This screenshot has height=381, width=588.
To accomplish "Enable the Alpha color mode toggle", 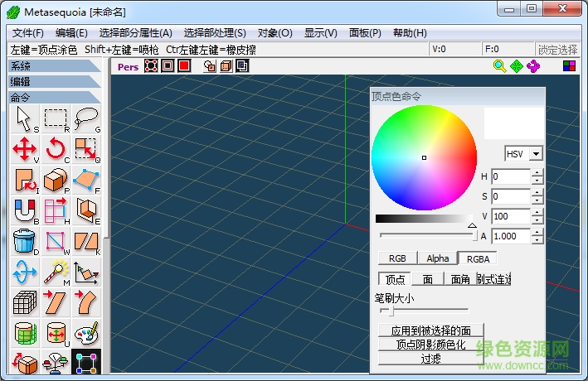I will click(x=437, y=258).
